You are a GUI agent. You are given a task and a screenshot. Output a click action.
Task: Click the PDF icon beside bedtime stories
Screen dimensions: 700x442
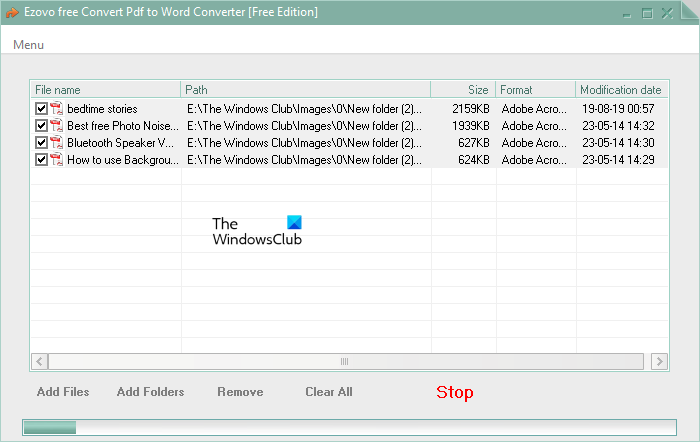click(56, 108)
